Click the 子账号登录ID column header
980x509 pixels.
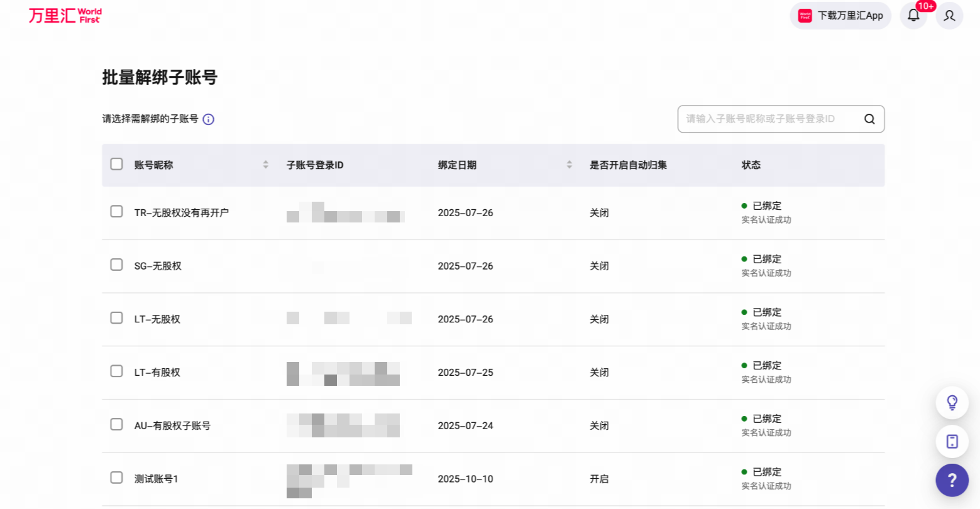[315, 165]
